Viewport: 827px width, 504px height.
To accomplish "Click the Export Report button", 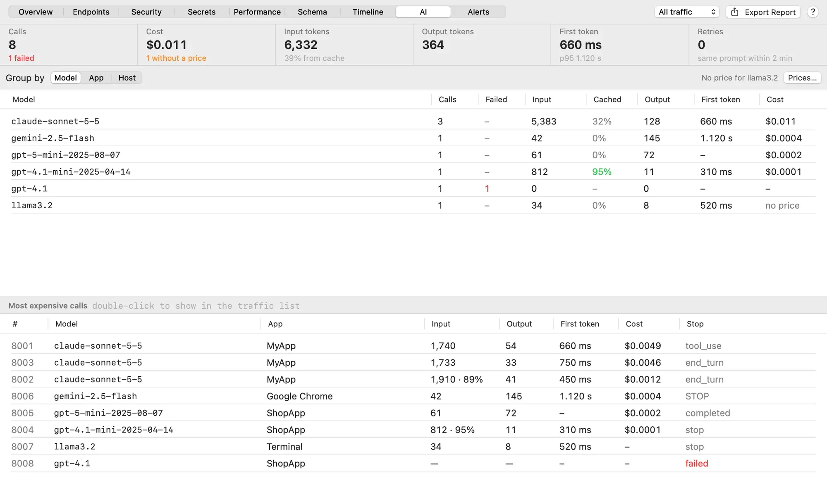I will tap(763, 12).
